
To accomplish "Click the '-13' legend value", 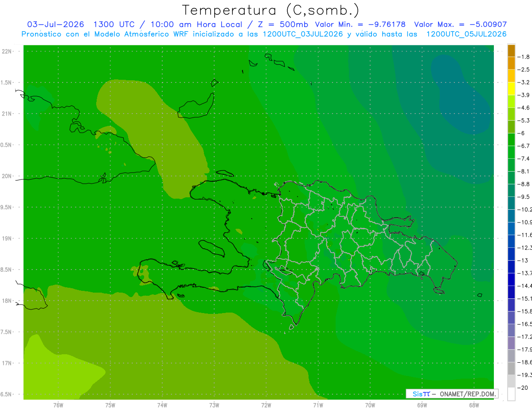I will (x=523, y=260).
